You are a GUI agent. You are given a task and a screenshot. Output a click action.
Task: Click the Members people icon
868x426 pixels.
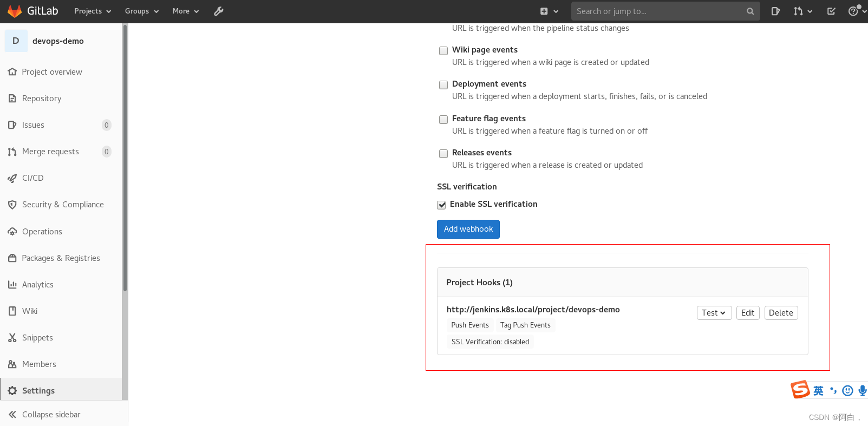click(12, 364)
